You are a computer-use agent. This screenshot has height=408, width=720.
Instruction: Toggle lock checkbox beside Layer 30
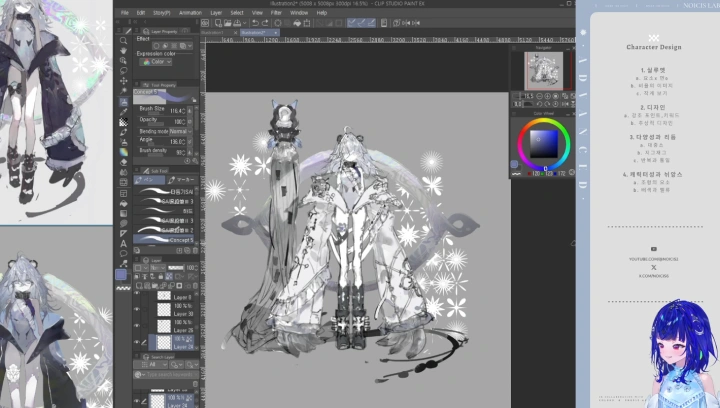point(145,309)
